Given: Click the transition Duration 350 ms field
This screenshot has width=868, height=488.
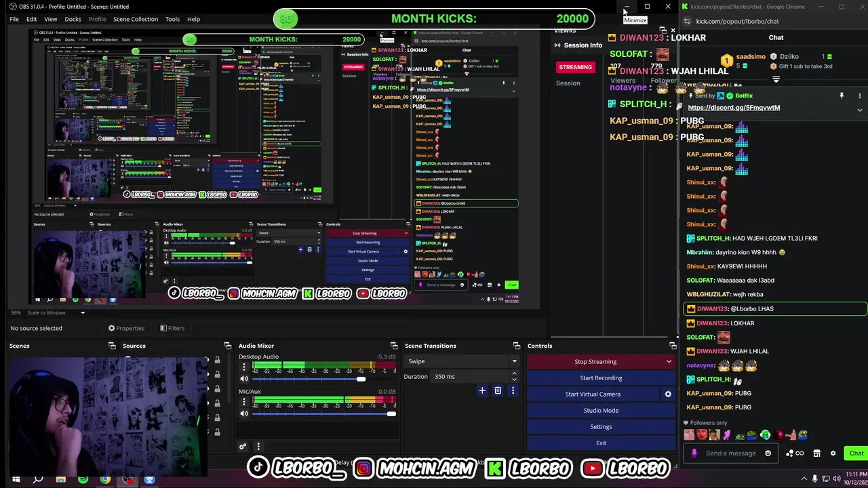Looking at the screenshot, I should click(x=471, y=376).
